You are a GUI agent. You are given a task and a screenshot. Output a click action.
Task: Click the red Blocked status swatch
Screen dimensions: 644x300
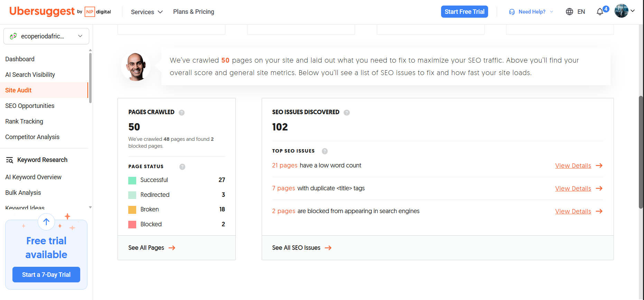pyautogui.click(x=132, y=225)
